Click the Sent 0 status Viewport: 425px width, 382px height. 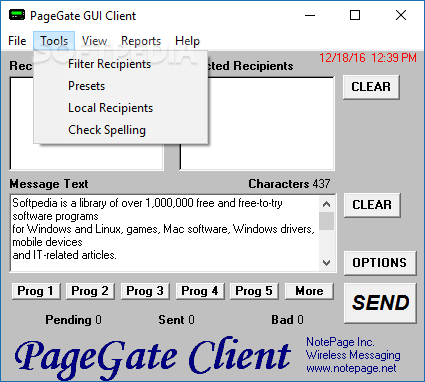click(176, 320)
